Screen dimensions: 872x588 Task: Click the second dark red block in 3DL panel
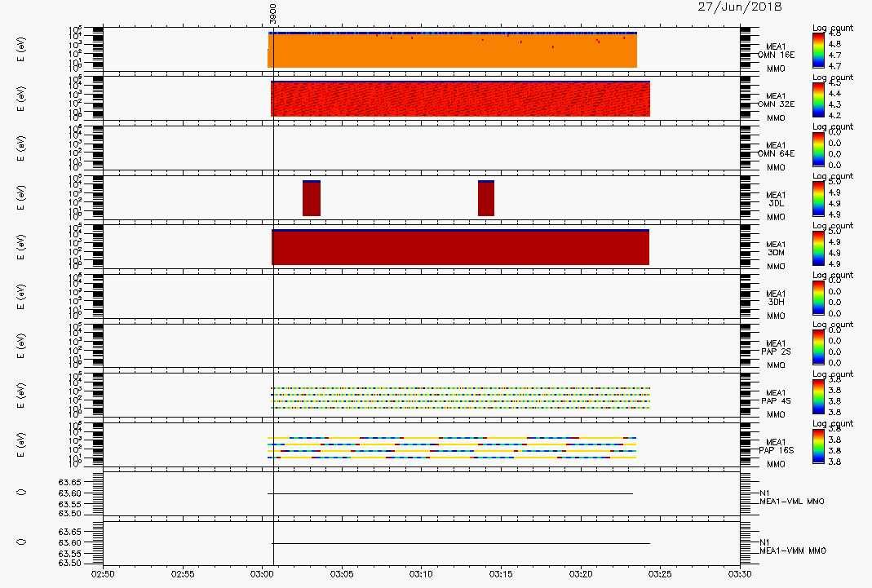[486, 198]
